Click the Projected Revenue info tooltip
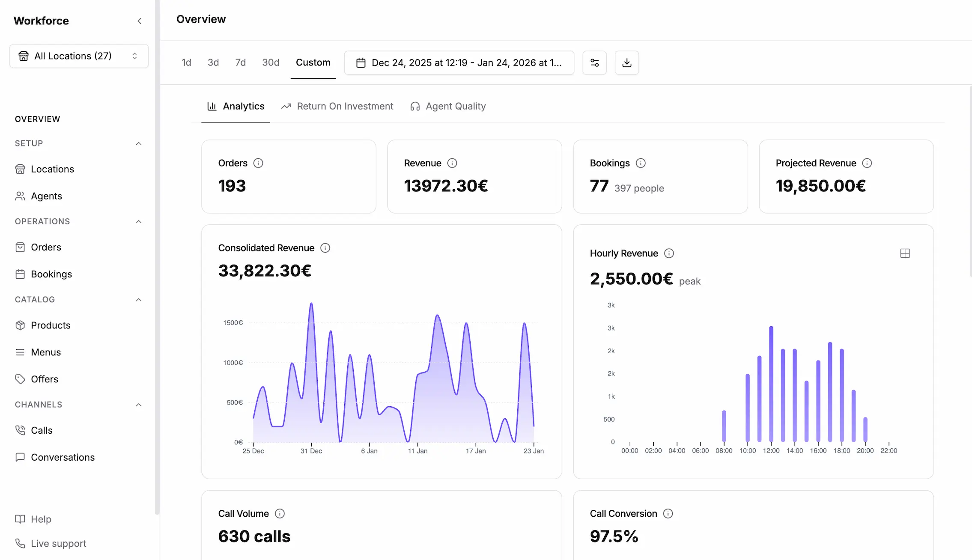 [868, 163]
